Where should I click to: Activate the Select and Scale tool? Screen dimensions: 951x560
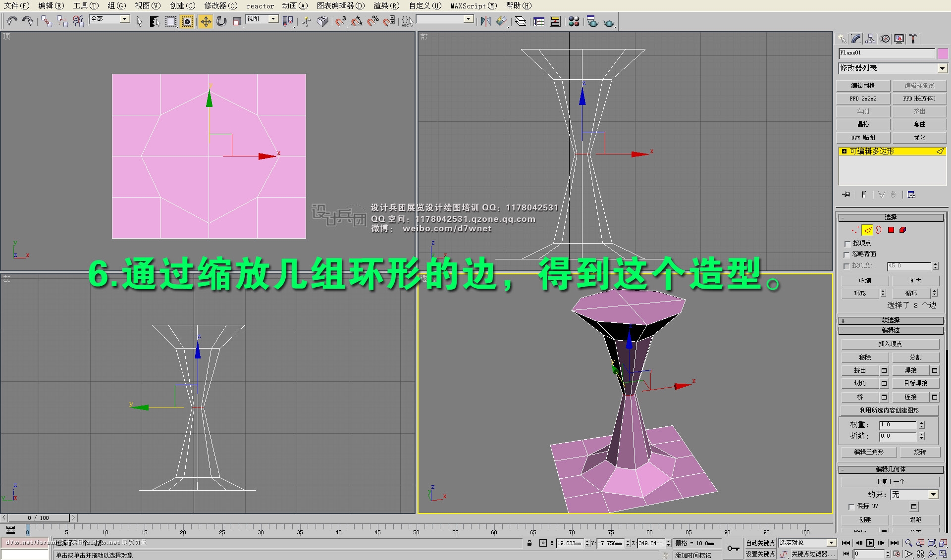tap(237, 21)
